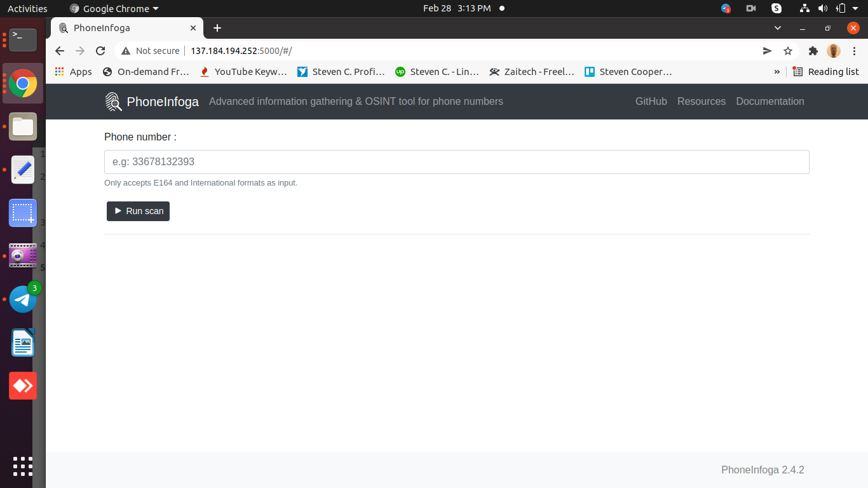Go forward in Chrome browser
This screenshot has width=868, height=488.
[80, 51]
